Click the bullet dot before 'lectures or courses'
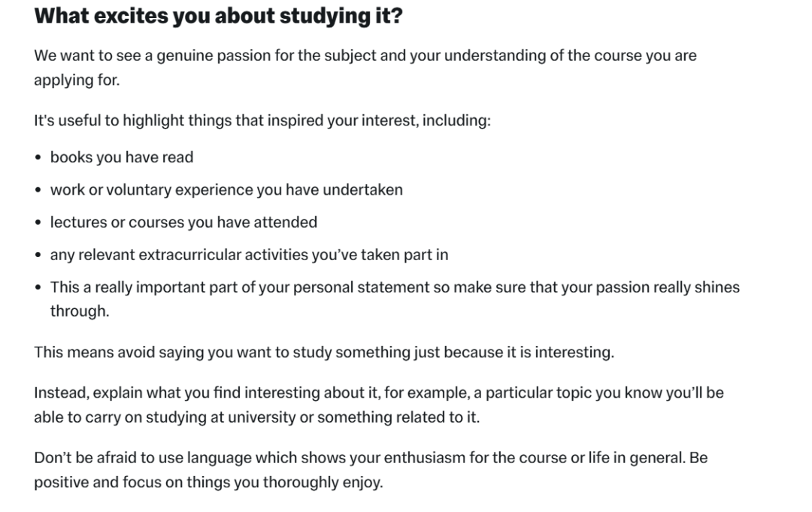The image size is (812, 512). (x=38, y=223)
